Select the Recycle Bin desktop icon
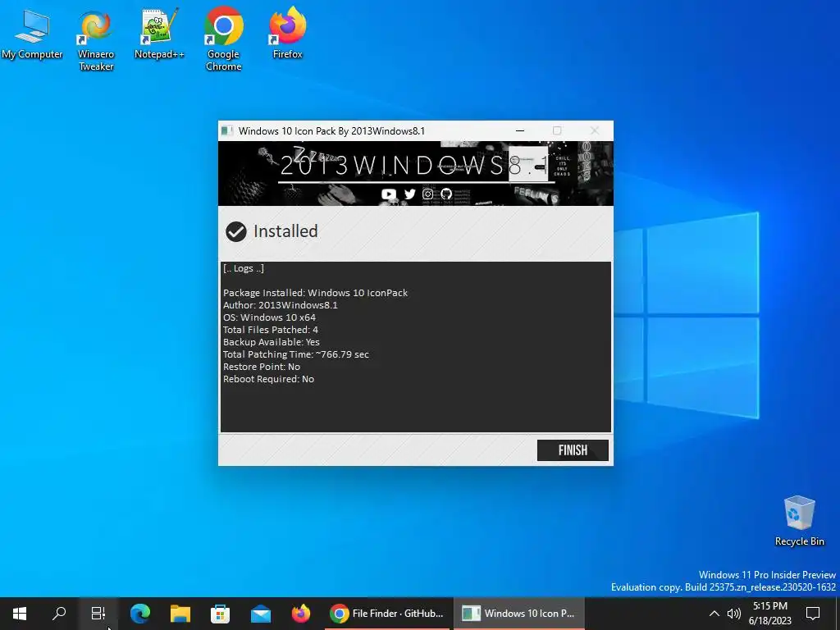Screen dimensions: 840x630 799,521
